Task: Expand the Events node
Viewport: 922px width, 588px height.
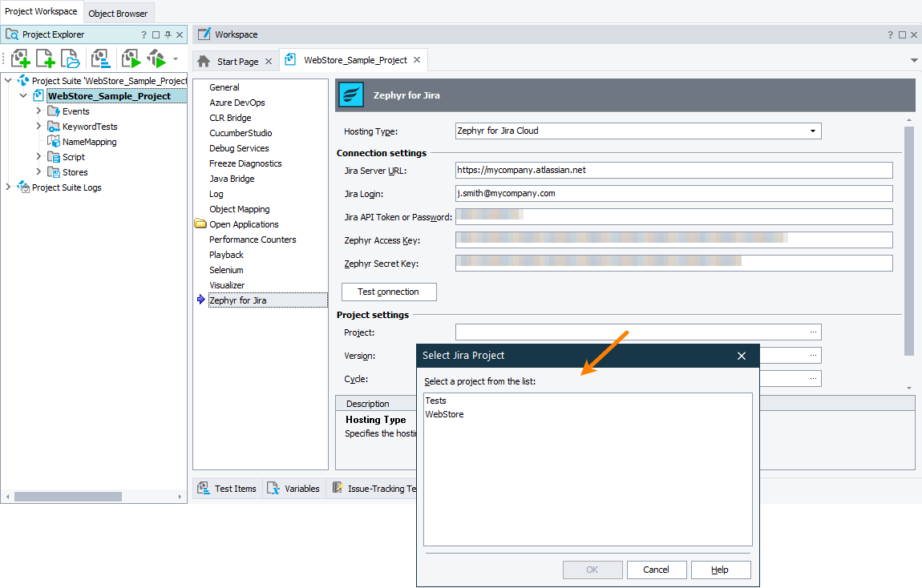Action: [38, 111]
